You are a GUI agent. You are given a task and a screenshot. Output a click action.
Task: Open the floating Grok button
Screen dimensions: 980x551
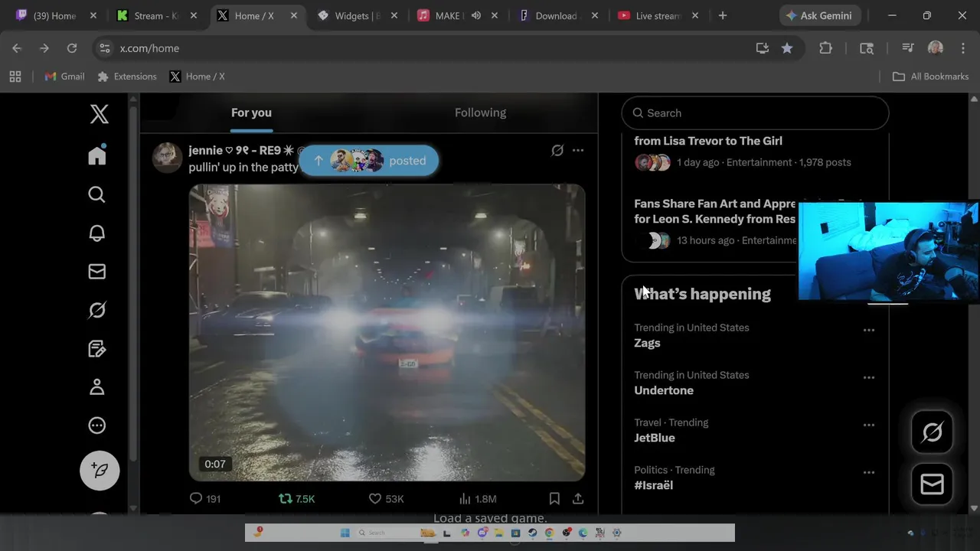932,432
